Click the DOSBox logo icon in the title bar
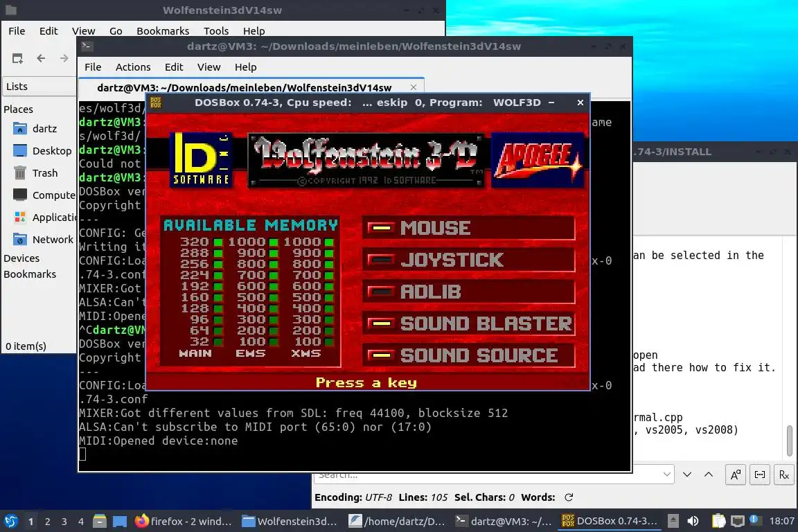The width and height of the screenshot is (798, 532). pyautogui.click(x=156, y=103)
